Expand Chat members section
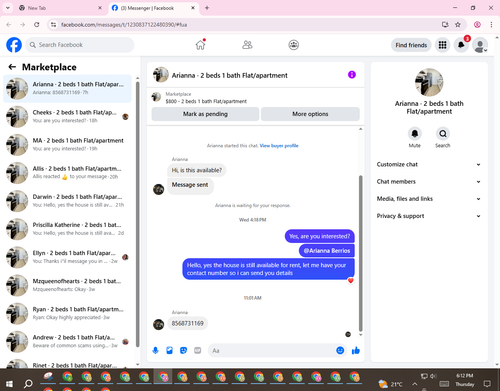 [x=429, y=182]
